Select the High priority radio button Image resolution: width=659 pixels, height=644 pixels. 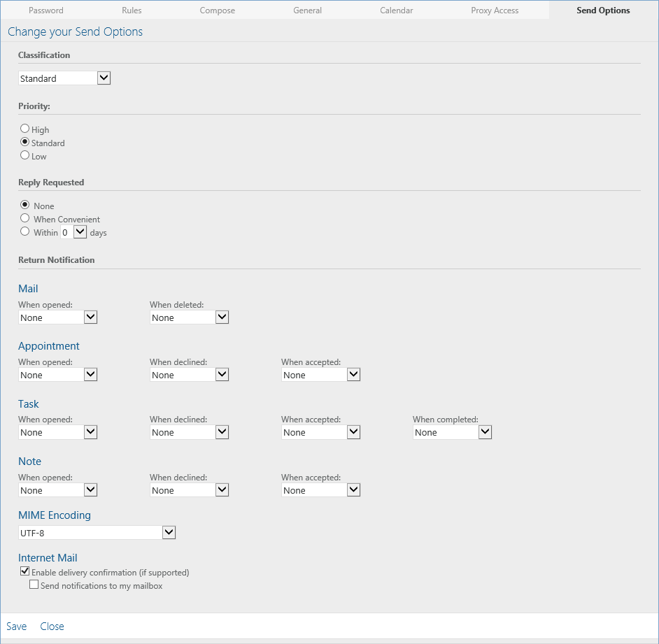point(24,129)
